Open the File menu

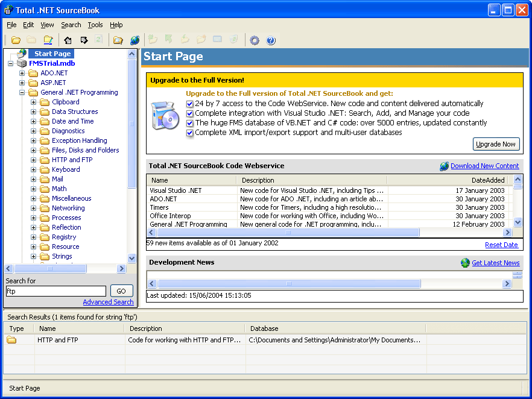click(x=11, y=25)
